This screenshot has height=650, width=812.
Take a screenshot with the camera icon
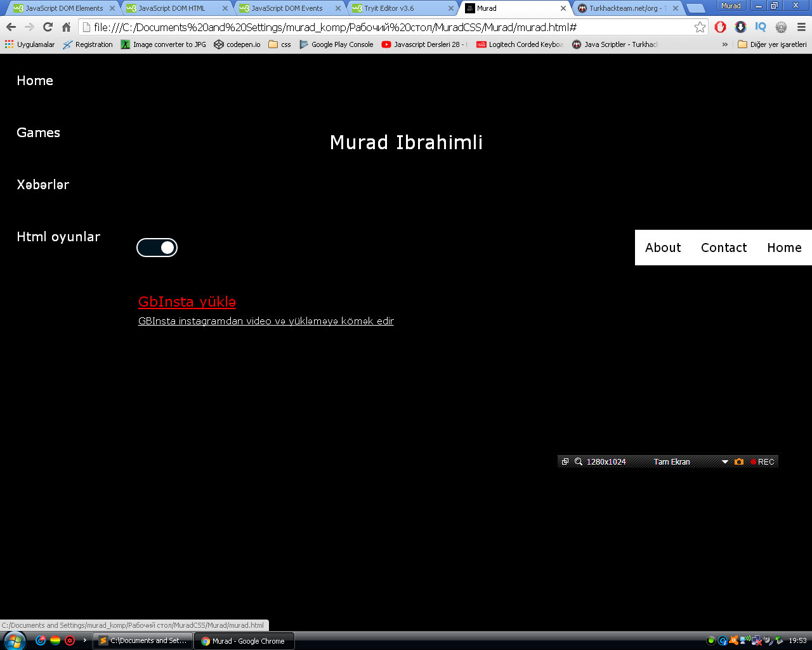739,461
